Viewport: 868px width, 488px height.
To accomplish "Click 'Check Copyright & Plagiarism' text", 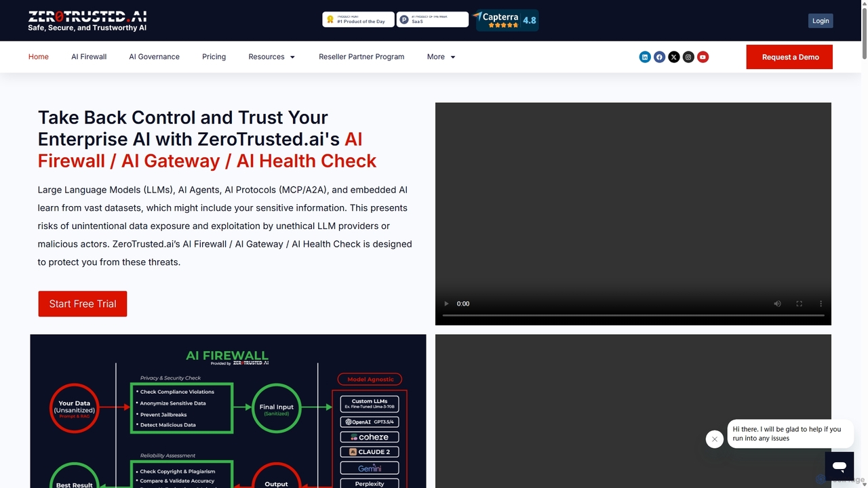I will pos(178,472).
